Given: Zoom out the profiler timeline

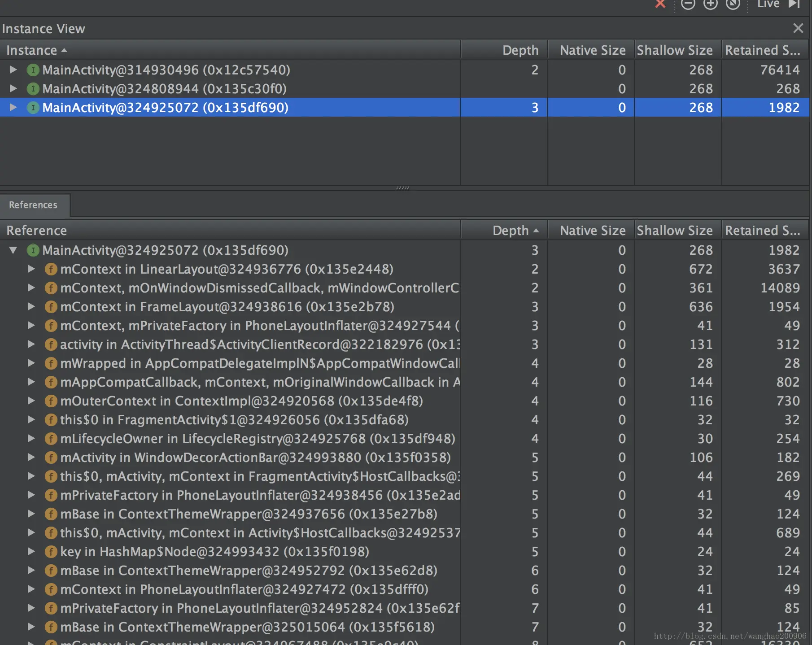Looking at the screenshot, I should 688,4.
